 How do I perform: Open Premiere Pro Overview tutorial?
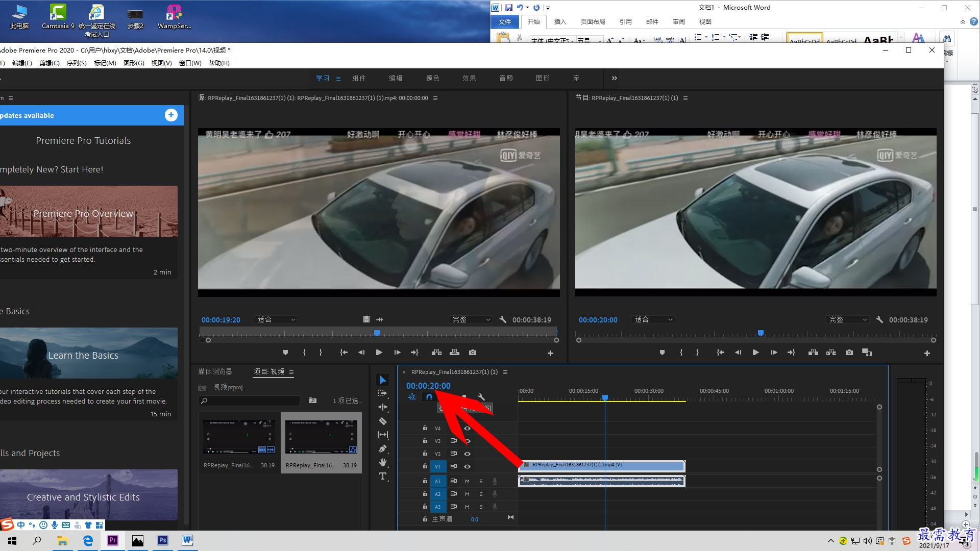(x=88, y=211)
